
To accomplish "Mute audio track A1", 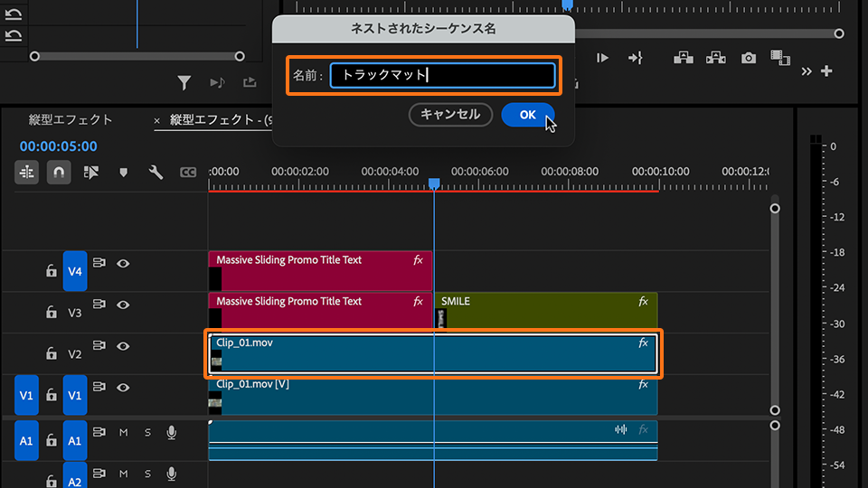I will (x=124, y=433).
